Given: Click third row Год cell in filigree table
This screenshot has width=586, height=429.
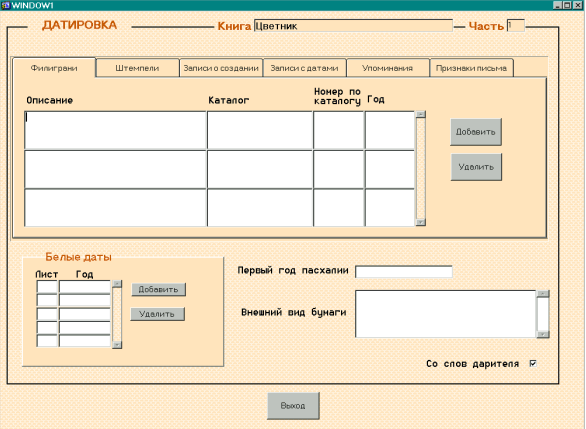Looking at the screenshot, I should (390, 208).
